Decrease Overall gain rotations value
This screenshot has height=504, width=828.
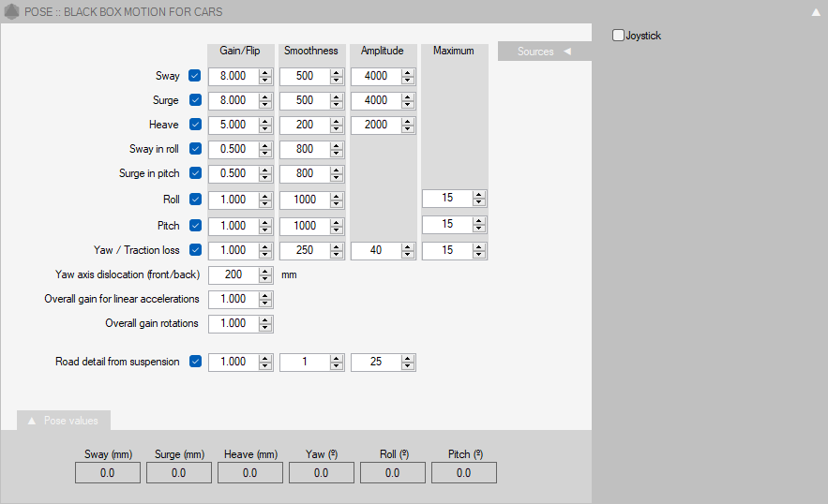pyautogui.click(x=265, y=328)
